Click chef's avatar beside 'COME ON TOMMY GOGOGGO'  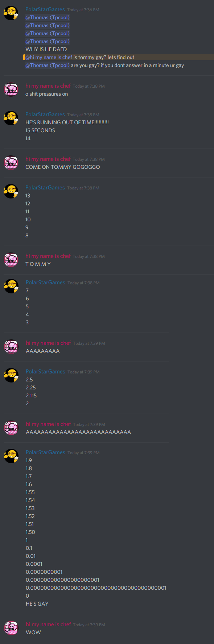pyautogui.click(x=11, y=163)
